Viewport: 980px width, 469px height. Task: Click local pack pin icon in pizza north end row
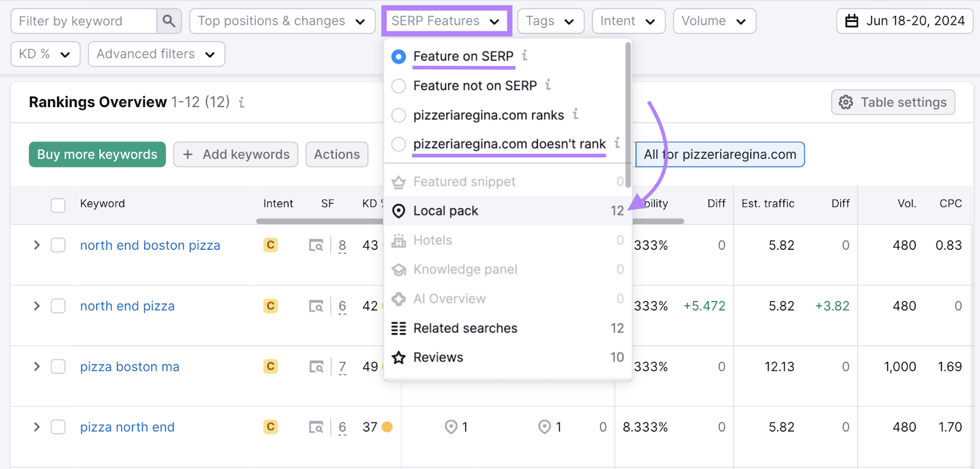pos(451,427)
